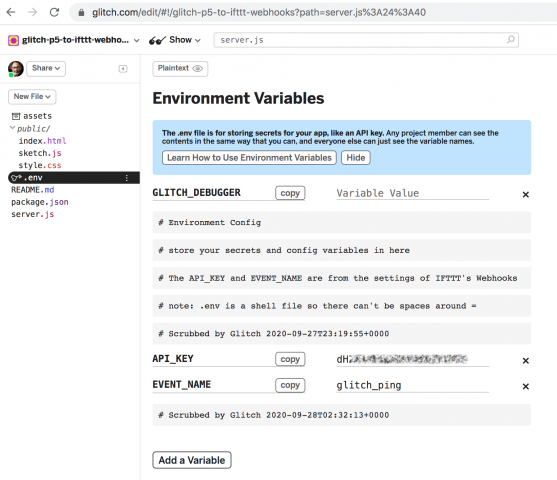557x480 pixels.
Task: Copy the EVENT_NAME variable
Action: [x=290, y=385]
